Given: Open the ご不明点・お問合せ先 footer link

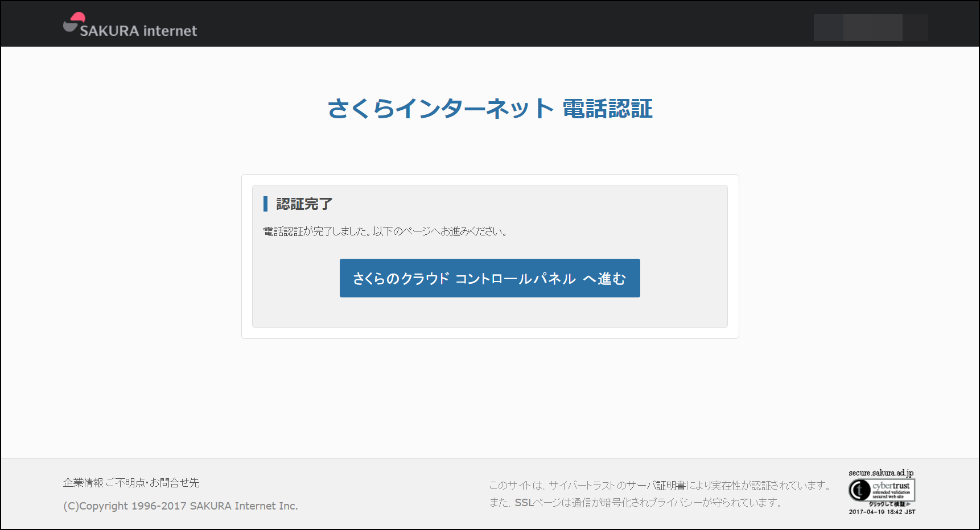Looking at the screenshot, I should pyautogui.click(x=153, y=483).
